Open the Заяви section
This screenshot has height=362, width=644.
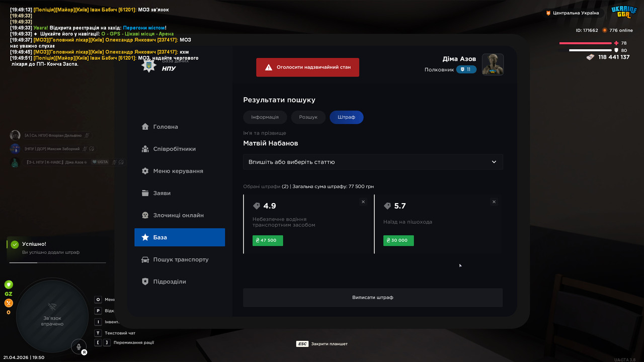[x=180, y=193]
